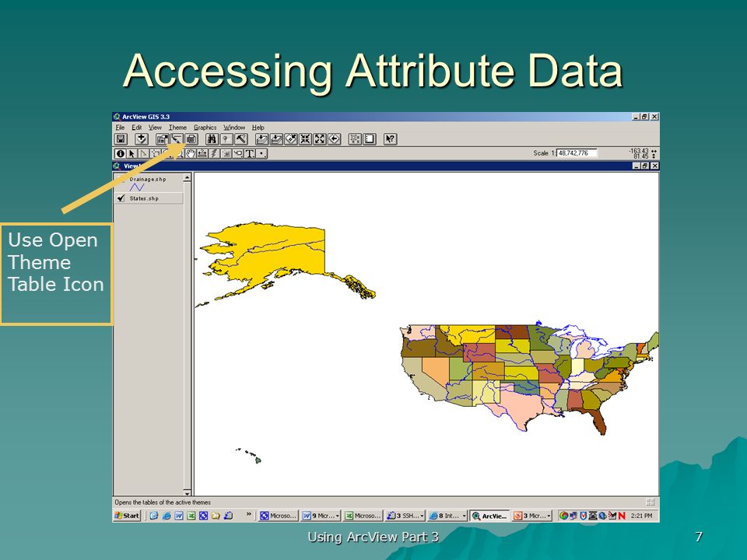Viewport: 747px width, 560px height.
Task: Open the '3 SSH...' taskbar group
Action: pyautogui.click(x=405, y=516)
